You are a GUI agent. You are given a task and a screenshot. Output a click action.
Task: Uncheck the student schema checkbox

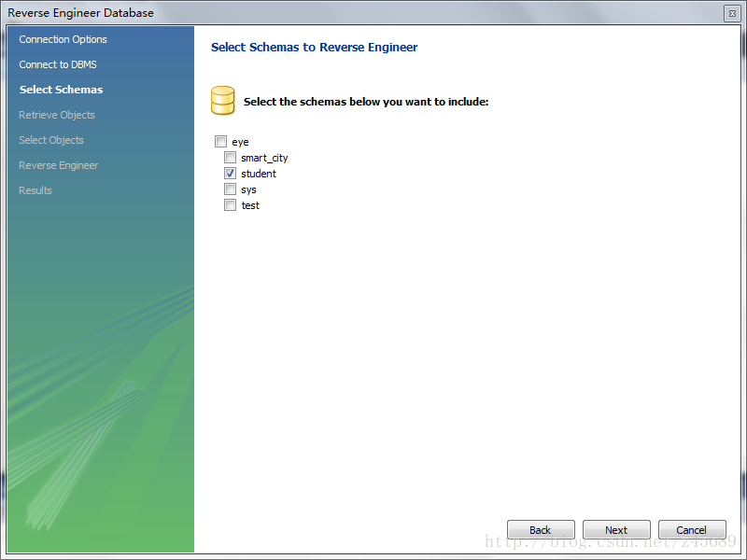click(x=230, y=174)
